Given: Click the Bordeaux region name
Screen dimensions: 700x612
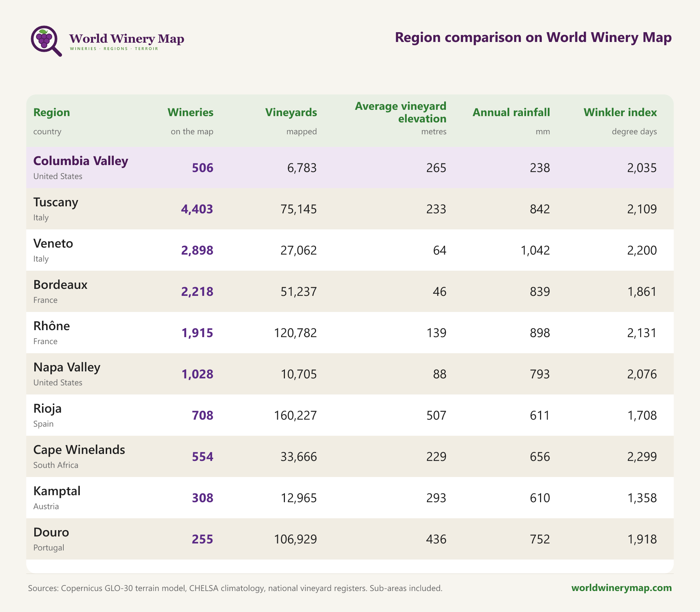Looking at the screenshot, I should point(61,285).
